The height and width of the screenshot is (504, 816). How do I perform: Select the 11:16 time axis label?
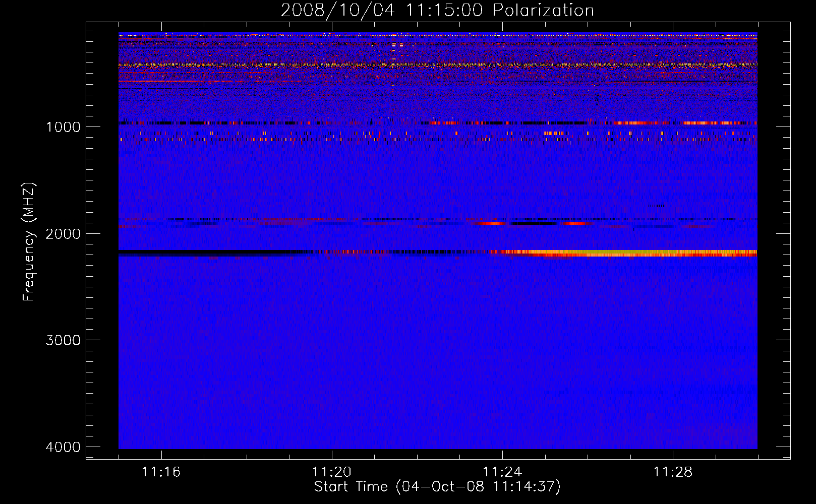[x=161, y=472]
